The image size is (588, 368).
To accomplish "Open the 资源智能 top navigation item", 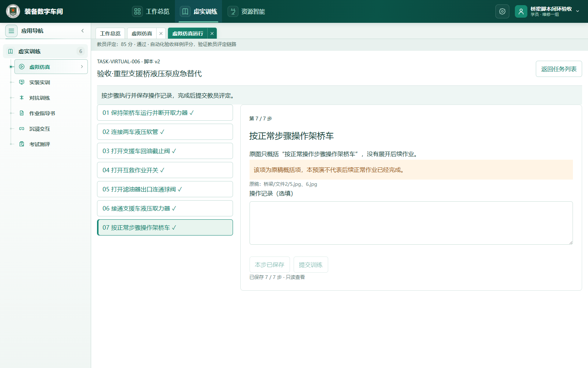I will point(246,11).
